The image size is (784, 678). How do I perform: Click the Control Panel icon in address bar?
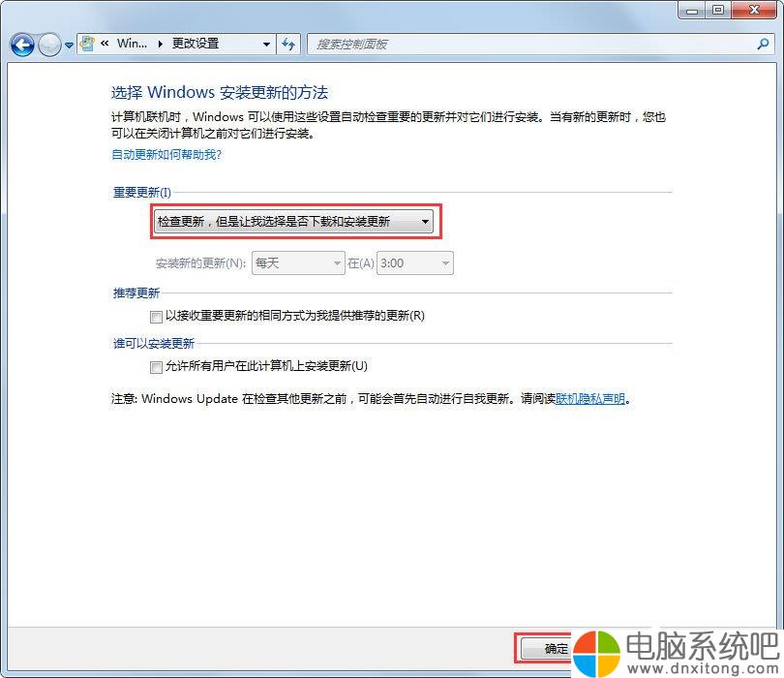pyautogui.click(x=87, y=44)
